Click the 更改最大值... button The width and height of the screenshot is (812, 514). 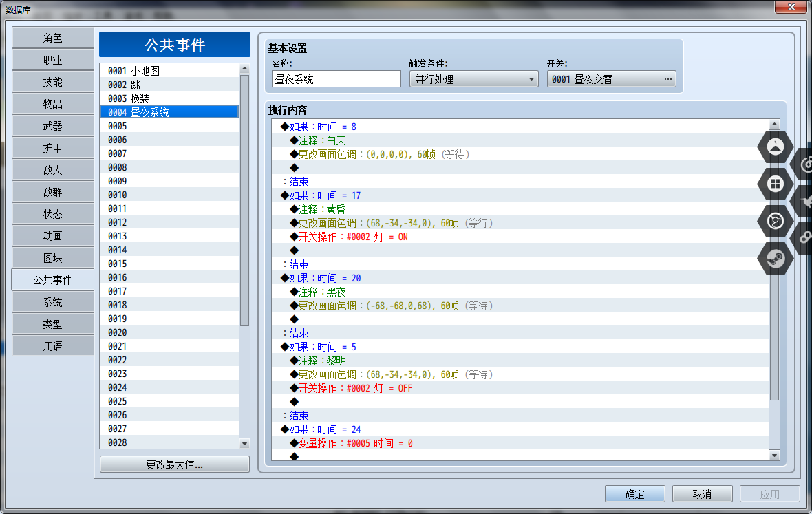click(x=175, y=464)
